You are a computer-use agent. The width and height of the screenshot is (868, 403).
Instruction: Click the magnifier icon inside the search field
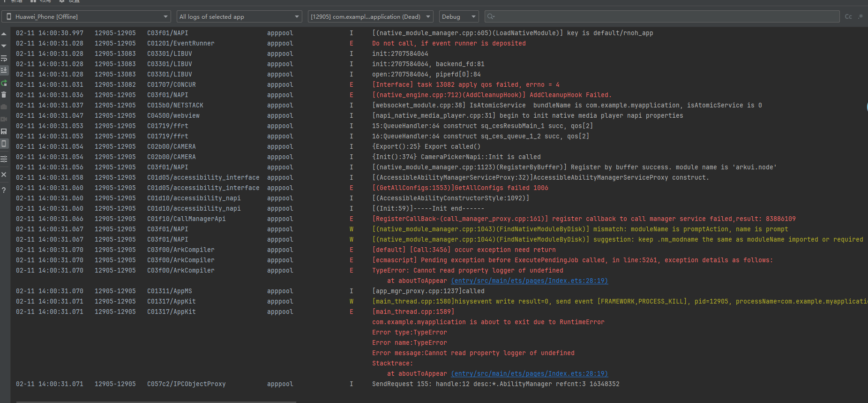tap(491, 16)
